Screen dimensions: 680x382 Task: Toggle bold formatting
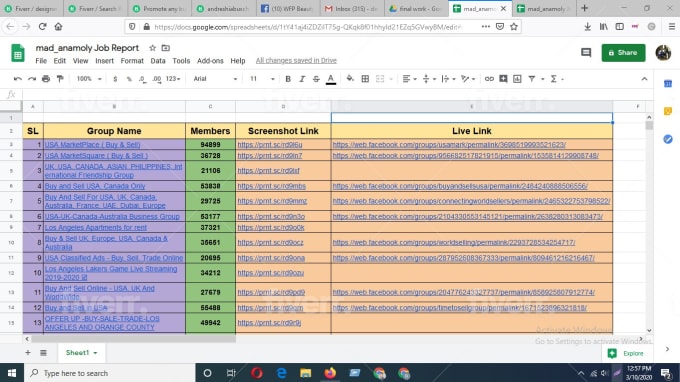coord(288,79)
